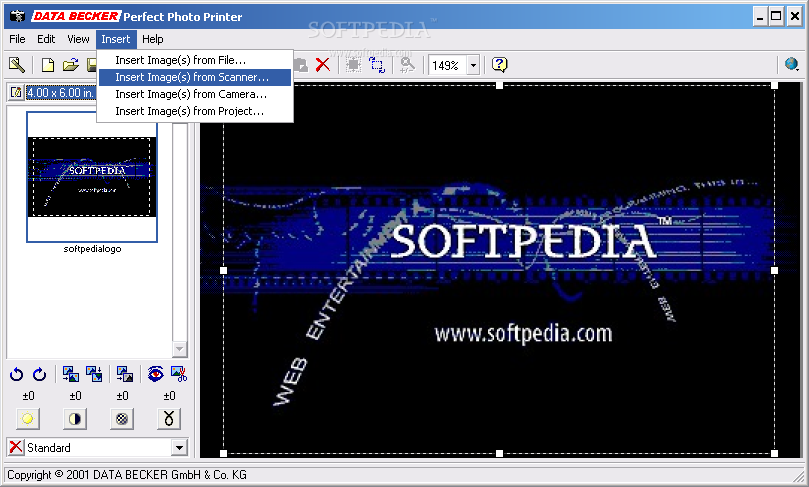The height and width of the screenshot is (487, 809).
Task: Click the bottom center selection handle
Action: pyautogui.click(x=499, y=453)
